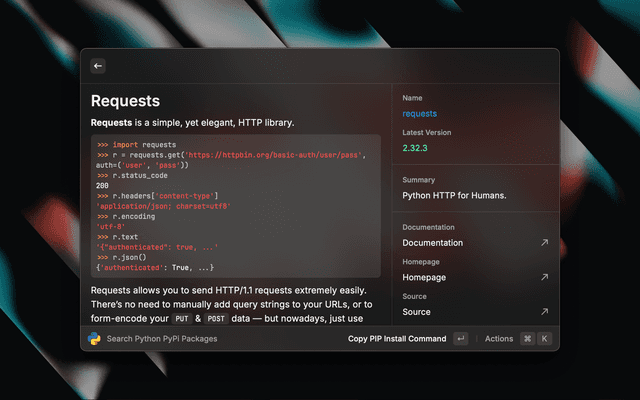This screenshot has width=640, height=400.
Task: Click the latest version 2.32.3
Action: pyautogui.click(x=417, y=149)
